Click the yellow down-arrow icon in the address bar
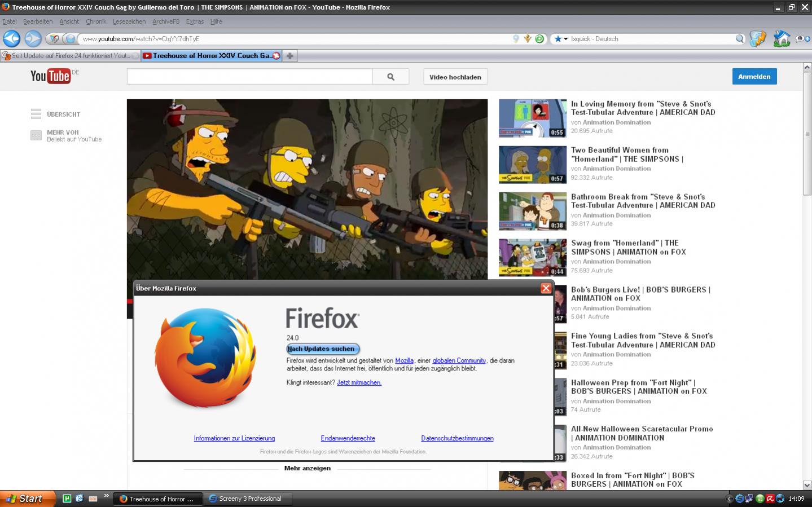 (528, 39)
